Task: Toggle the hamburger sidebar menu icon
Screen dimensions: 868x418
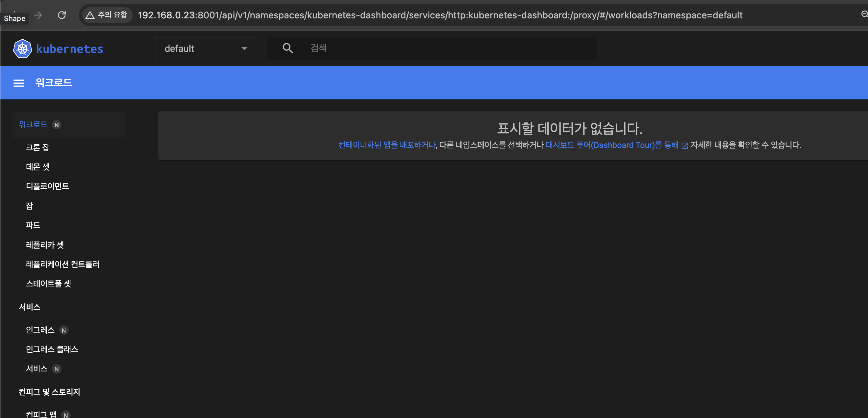Action: pyautogui.click(x=19, y=83)
